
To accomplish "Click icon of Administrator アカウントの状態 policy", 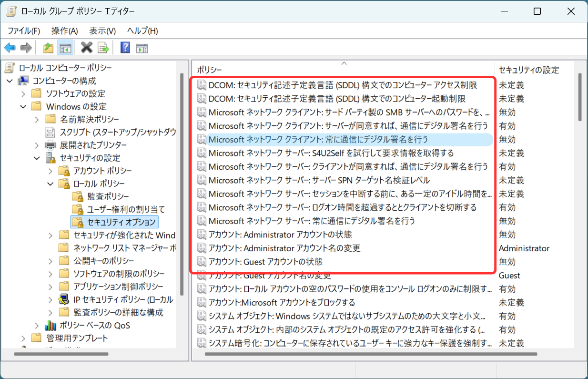I will click(x=201, y=235).
